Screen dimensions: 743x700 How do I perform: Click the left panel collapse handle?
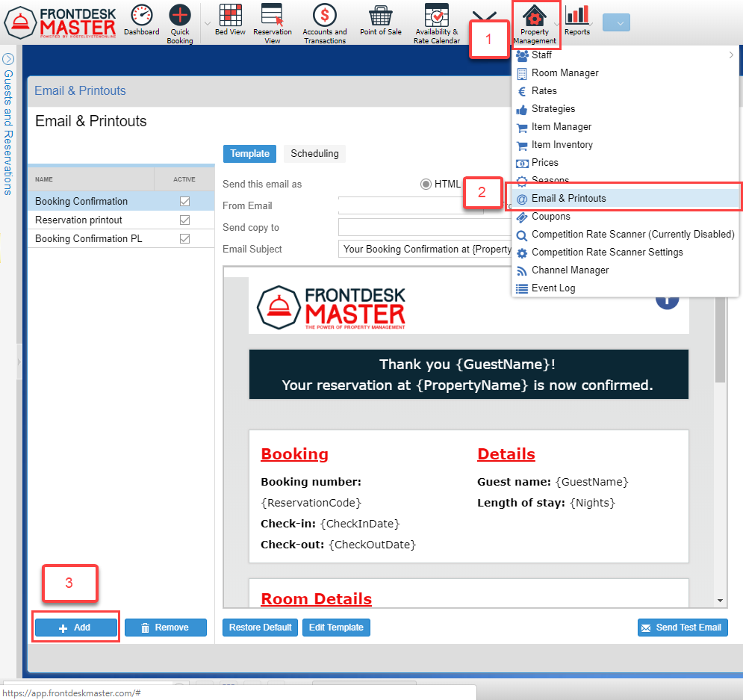pyautogui.click(x=19, y=362)
